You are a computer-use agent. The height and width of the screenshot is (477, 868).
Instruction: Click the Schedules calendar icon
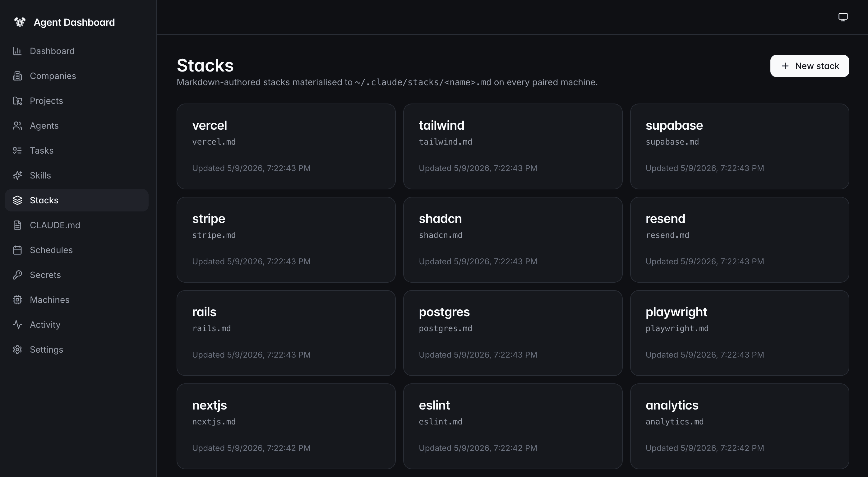(x=17, y=250)
